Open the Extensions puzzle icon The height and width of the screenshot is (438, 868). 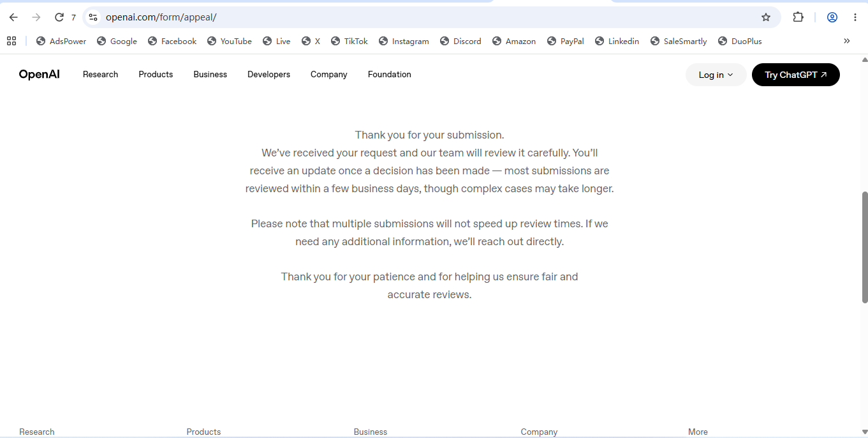(798, 17)
